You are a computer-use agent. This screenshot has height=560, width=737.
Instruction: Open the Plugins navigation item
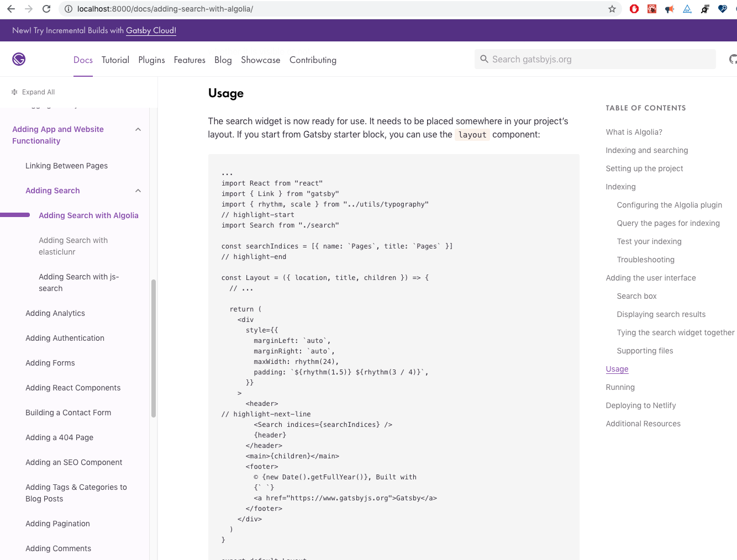click(x=151, y=60)
